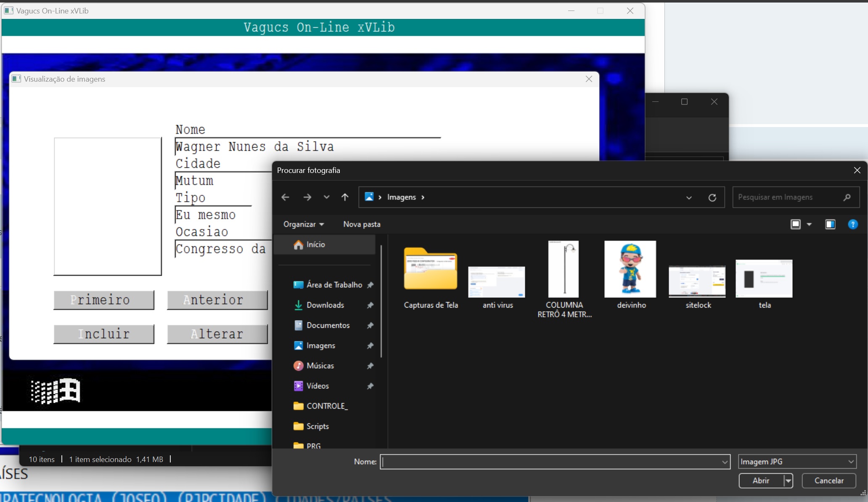Click Nova pasta in the toolbar
Viewport: 868px width, 502px height.
click(362, 224)
